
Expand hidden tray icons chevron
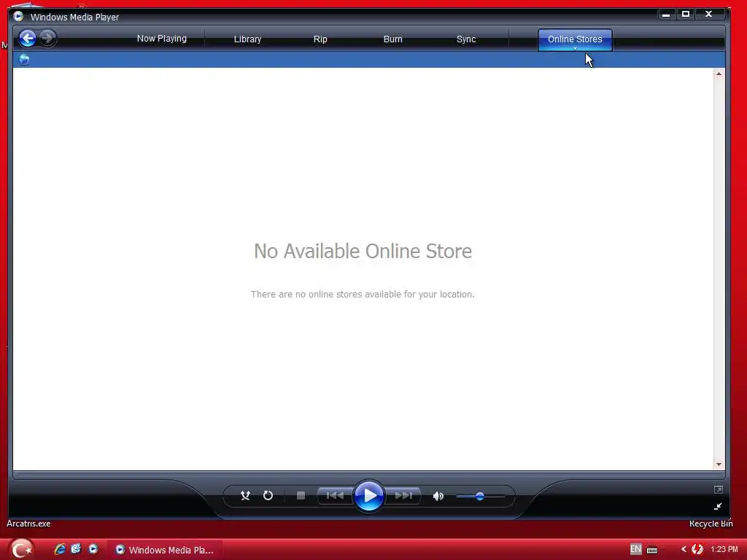click(684, 549)
